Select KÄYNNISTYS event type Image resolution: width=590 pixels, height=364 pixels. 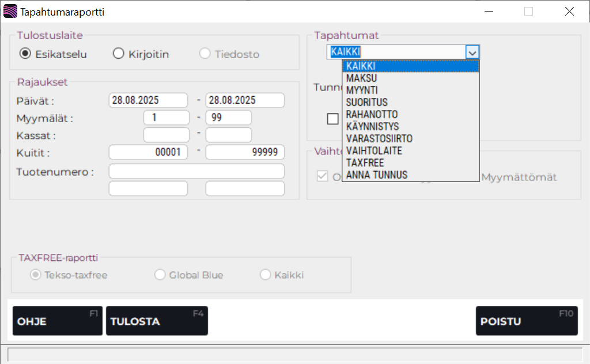pyautogui.click(x=372, y=126)
